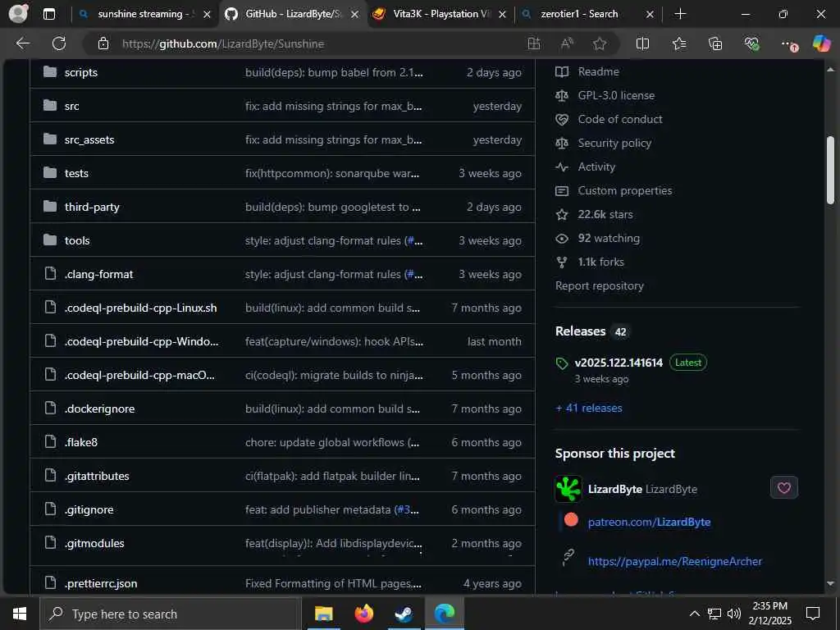This screenshot has height=630, width=840.
Task: Open Readme link in About sidebar
Action: pyautogui.click(x=598, y=72)
